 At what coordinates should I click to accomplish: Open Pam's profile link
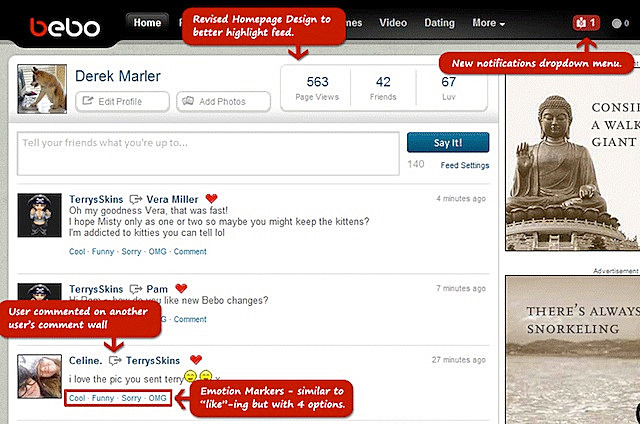[x=157, y=289]
